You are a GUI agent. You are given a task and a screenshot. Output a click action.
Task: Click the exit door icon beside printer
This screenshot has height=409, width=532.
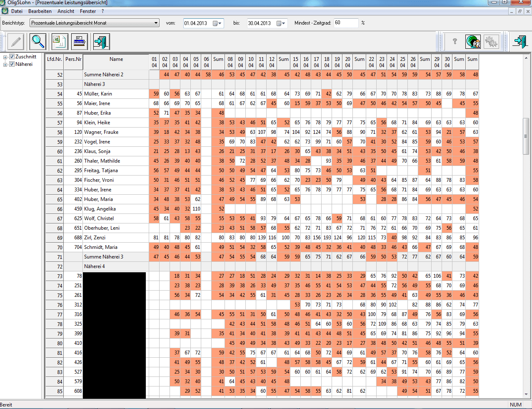coord(101,42)
